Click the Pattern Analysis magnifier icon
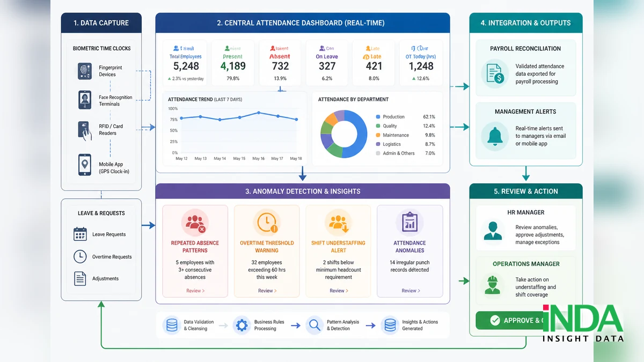The height and width of the screenshot is (362, 644). click(313, 325)
